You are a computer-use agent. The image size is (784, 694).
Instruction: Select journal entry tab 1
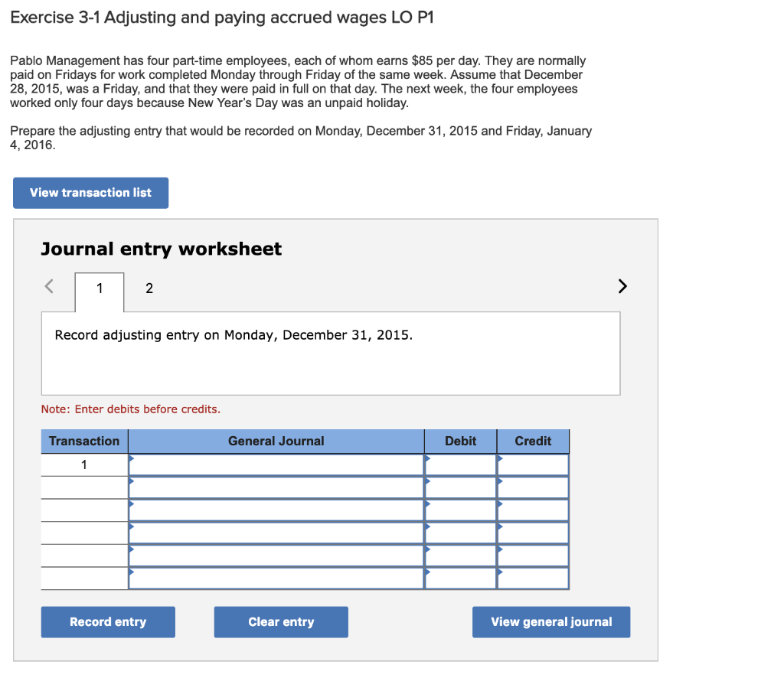pyautogui.click(x=100, y=288)
